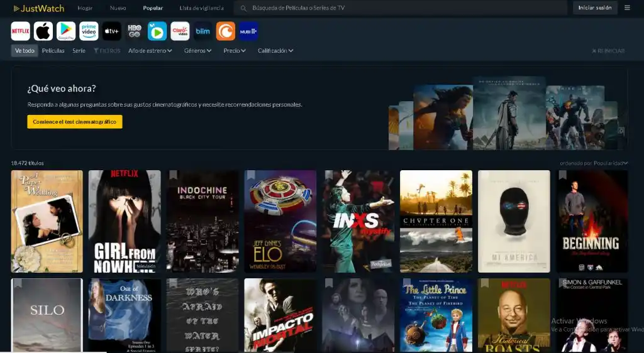Open A Paper Wedding poster

47,221
